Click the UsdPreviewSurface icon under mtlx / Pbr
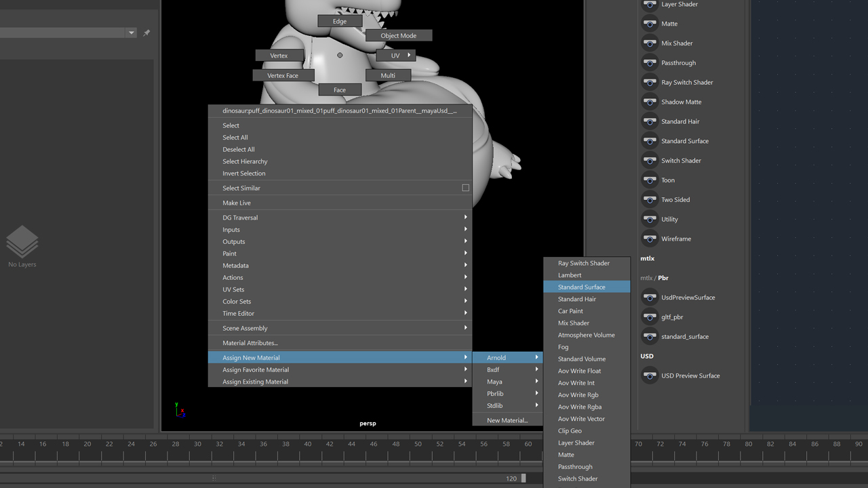Screen dimensions: 868x488 650,298
